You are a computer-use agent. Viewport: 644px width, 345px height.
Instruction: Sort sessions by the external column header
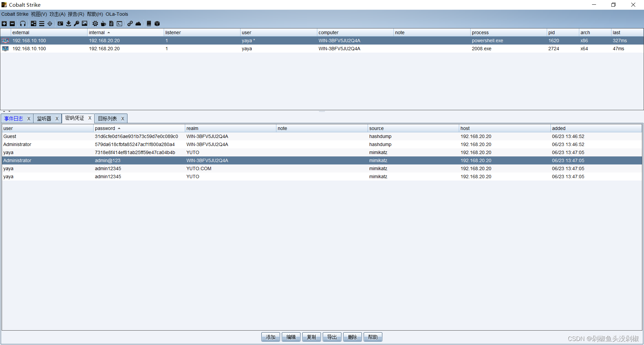[x=49, y=32]
